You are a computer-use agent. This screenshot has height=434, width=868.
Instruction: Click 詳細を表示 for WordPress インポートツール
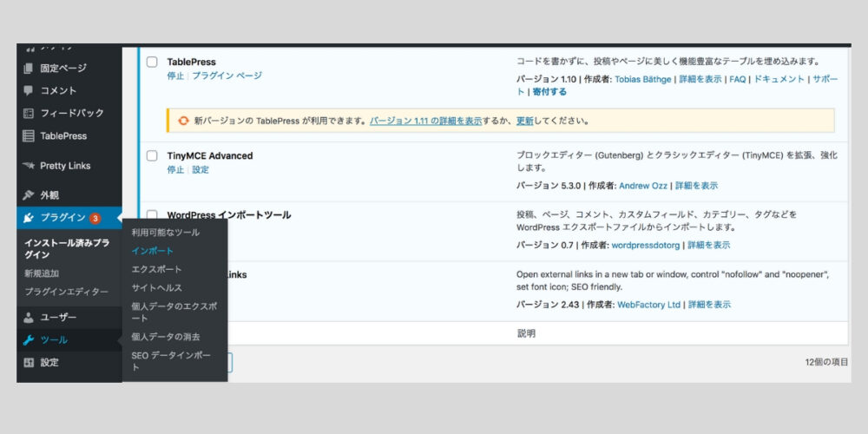(708, 246)
